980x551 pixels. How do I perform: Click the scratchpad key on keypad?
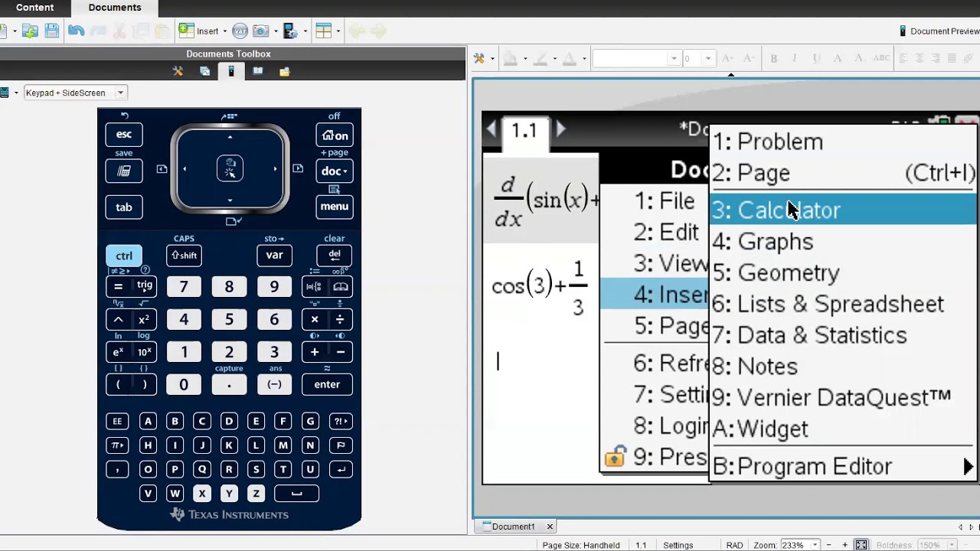point(123,171)
